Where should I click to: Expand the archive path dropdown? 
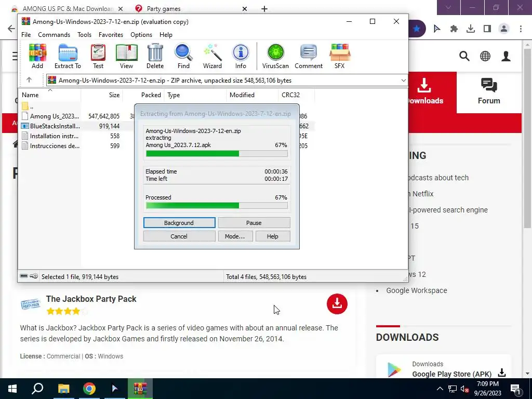(403, 81)
